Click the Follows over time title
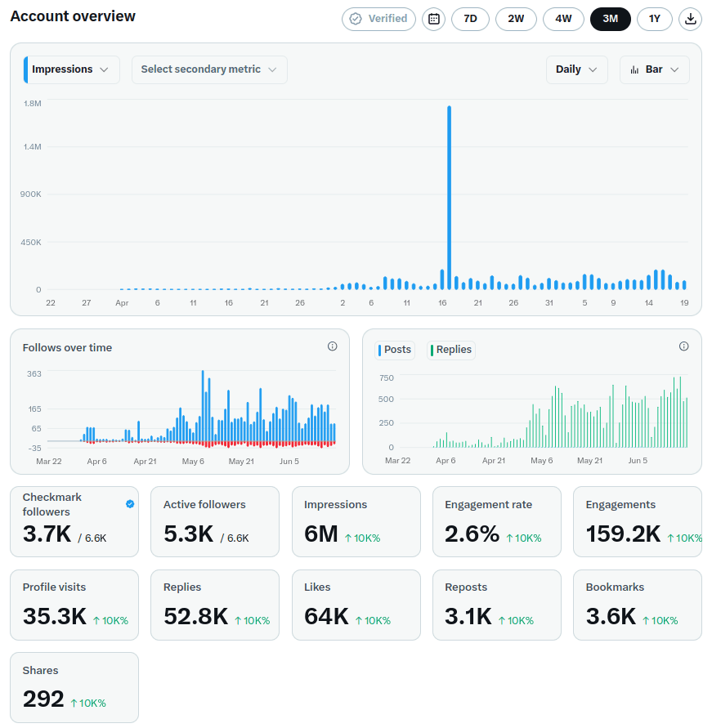 coord(67,348)
